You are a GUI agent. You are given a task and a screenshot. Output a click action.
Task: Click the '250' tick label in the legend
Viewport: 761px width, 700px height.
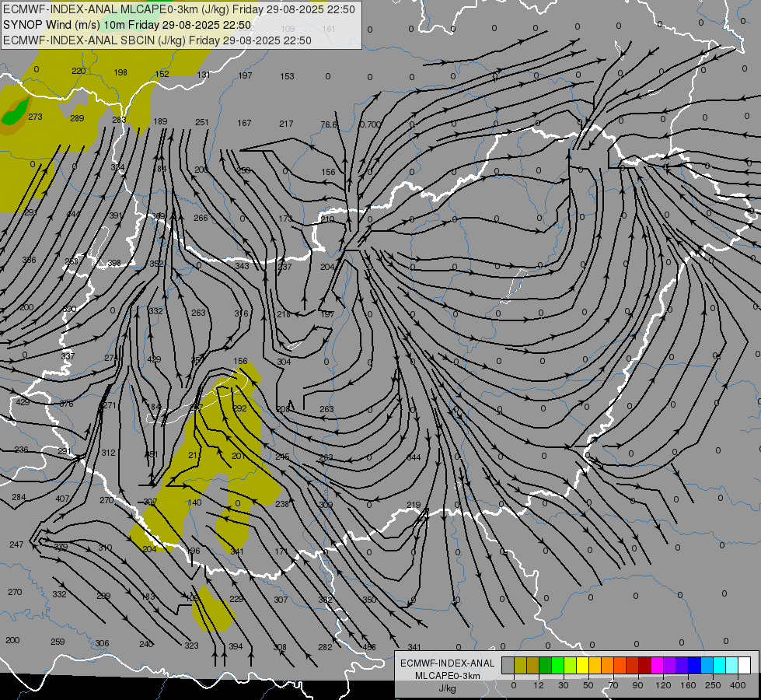[713, 685]
